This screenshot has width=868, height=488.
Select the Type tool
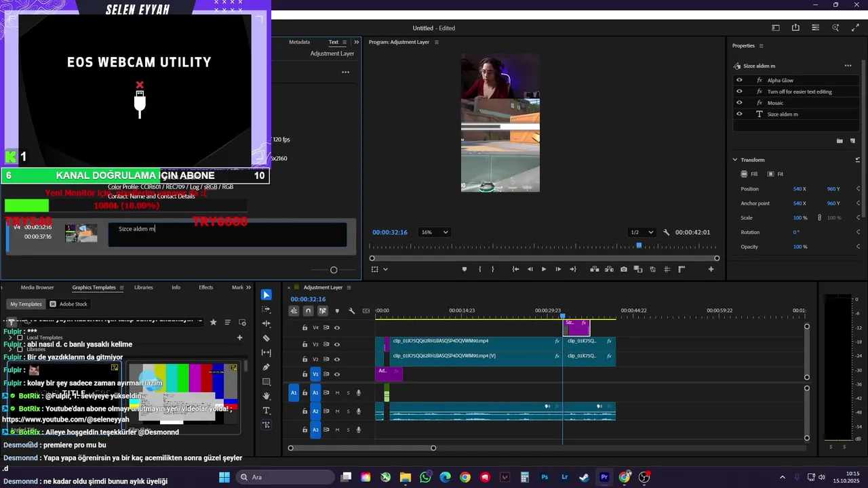tap(267, 411)
